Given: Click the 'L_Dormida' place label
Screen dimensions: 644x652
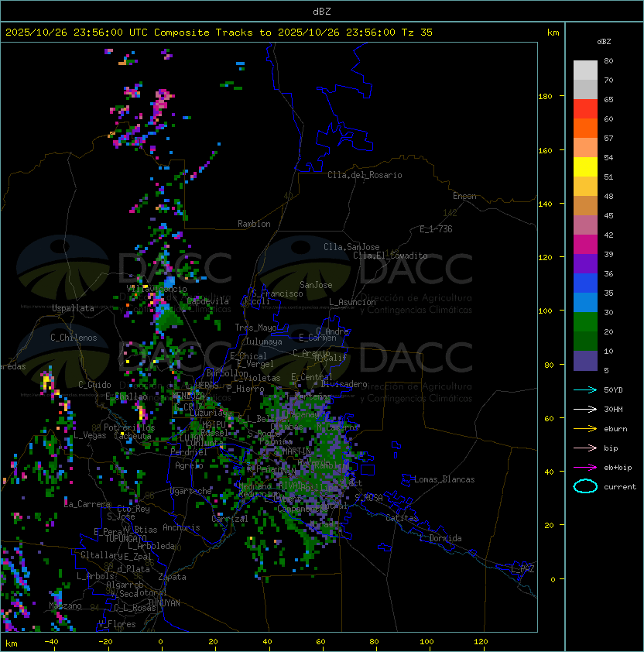Looking at the screenshot, I should click(x=440, y=538).
